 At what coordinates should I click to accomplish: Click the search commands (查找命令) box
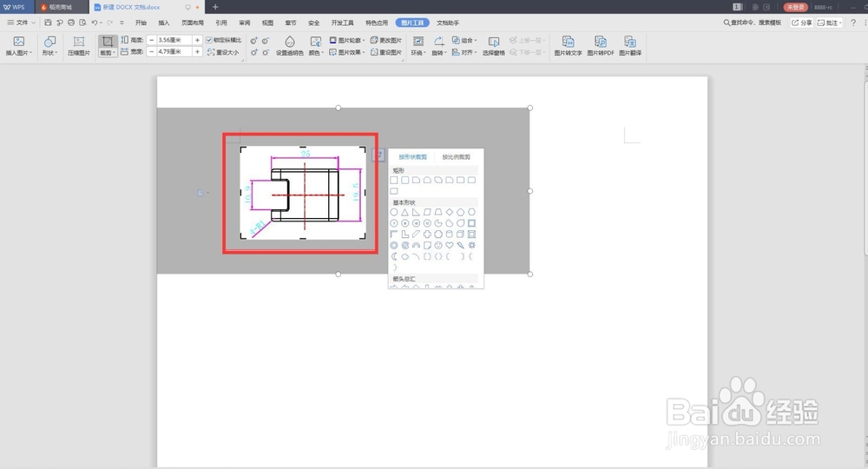(x=753, y=23)
